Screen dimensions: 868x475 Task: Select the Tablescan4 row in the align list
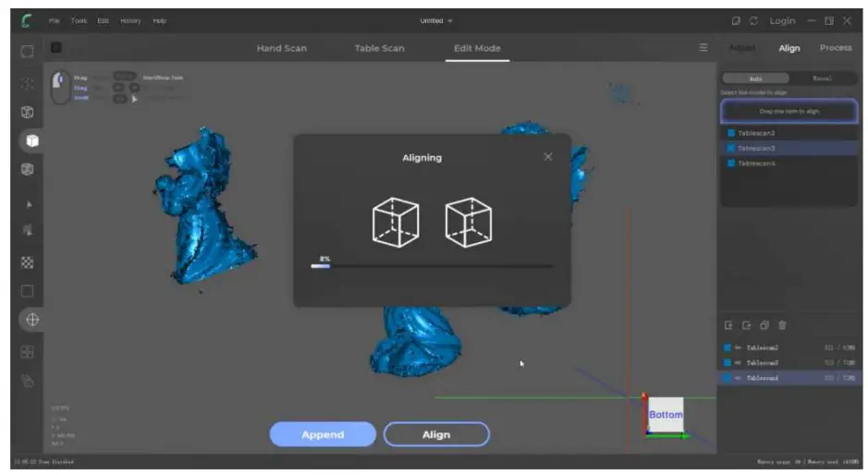pos(789,164)
